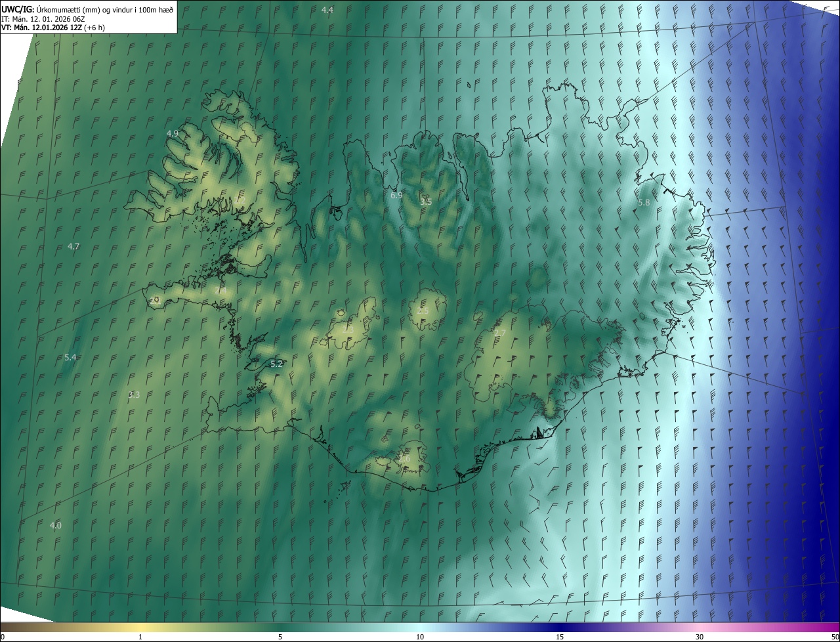The height and width of the screenshot is (642, 840).
Task: Click the 4.0 value label on the map
Action: click(56, 526)
